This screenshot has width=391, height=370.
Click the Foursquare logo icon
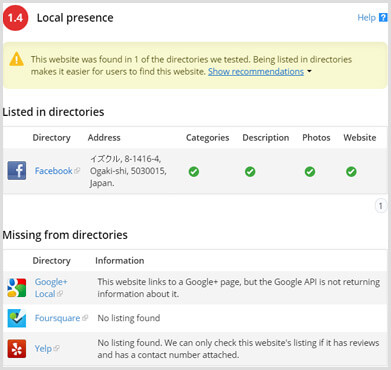[17, 318]
